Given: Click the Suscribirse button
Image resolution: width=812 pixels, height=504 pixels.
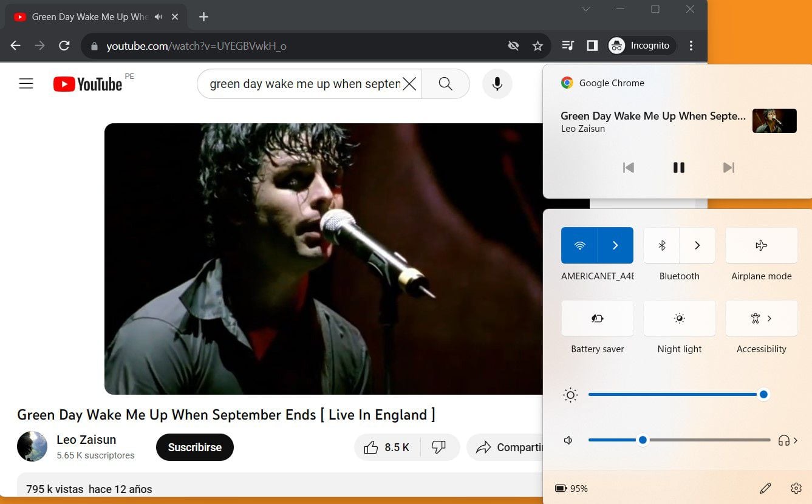Looking at the screenshot, I should point(195,447).
